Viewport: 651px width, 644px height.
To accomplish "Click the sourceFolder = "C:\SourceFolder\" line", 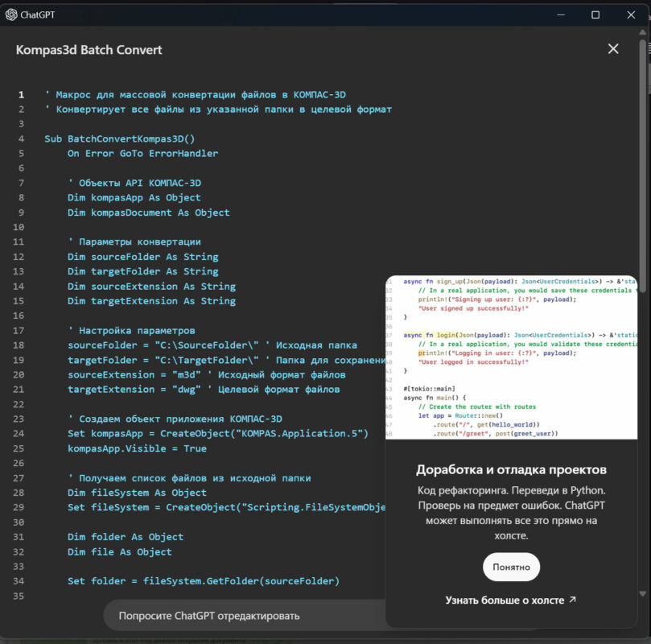I will 212,345.
